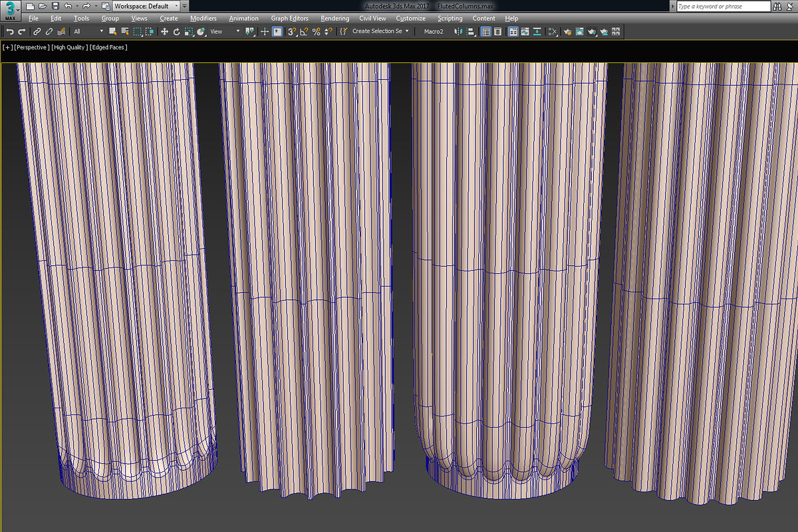
Task: Select the Mirror tool
Action: [459, 31]
